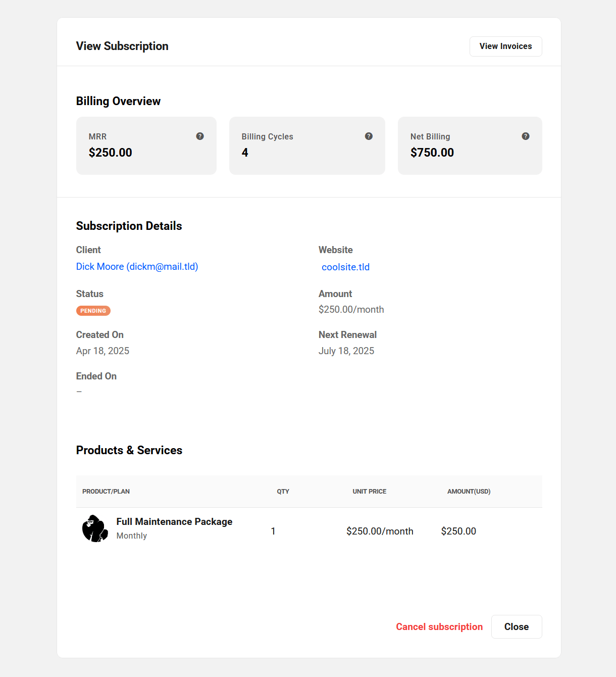The height and width of the screenshot is (677, 616).
Task: Click the Billing Cycles value 4
Action: point(245,153)
